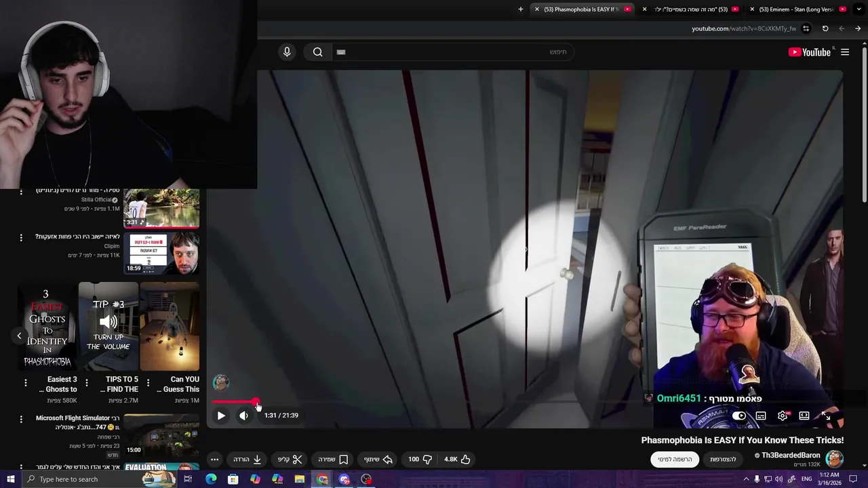Viewport: 868px width, 488px height.
Task: Click the youtube.com address bar URL
Action: [x=744, y=28]
